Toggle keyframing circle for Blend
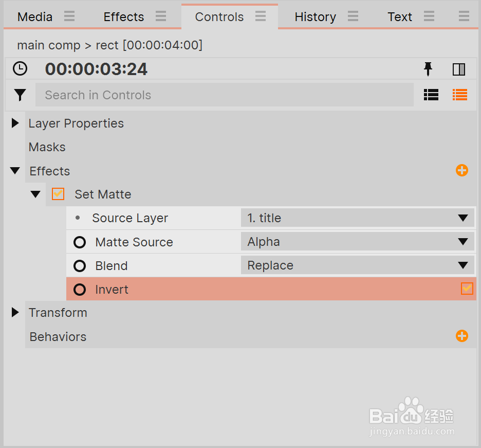The width and height of the screenshot is (481, 448). click(x=80, y=266)
